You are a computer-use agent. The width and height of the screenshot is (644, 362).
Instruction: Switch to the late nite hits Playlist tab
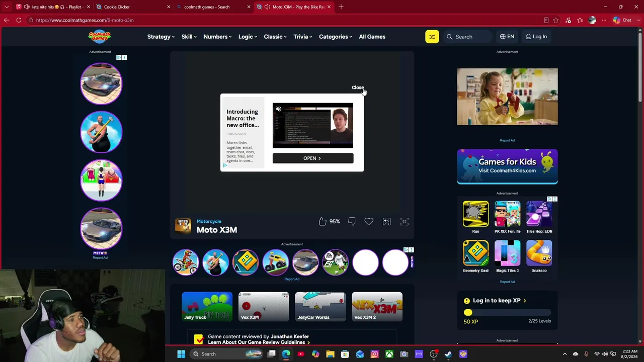point(53,7)
